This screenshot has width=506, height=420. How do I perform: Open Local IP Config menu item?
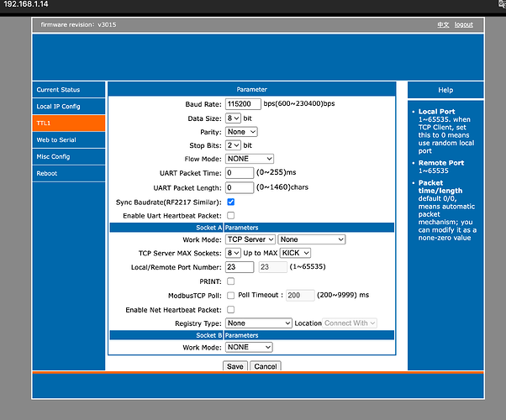point(69,107)
